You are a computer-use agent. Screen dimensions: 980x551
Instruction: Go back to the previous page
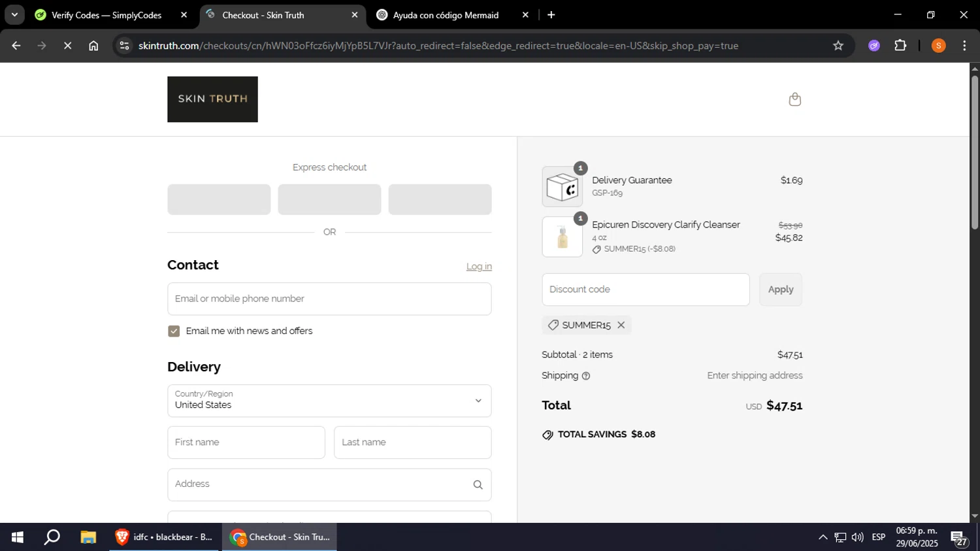(16, 46)
